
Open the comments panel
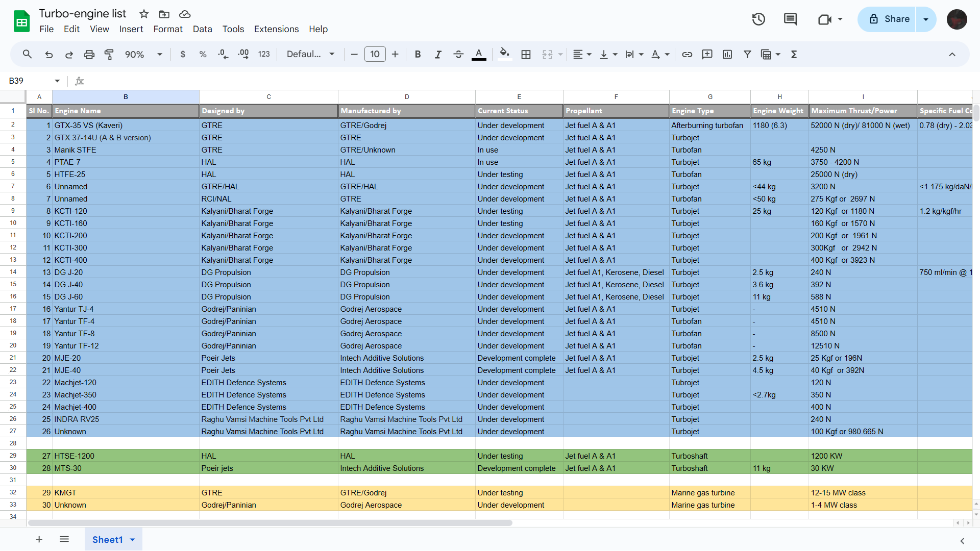tap(790, 19)
